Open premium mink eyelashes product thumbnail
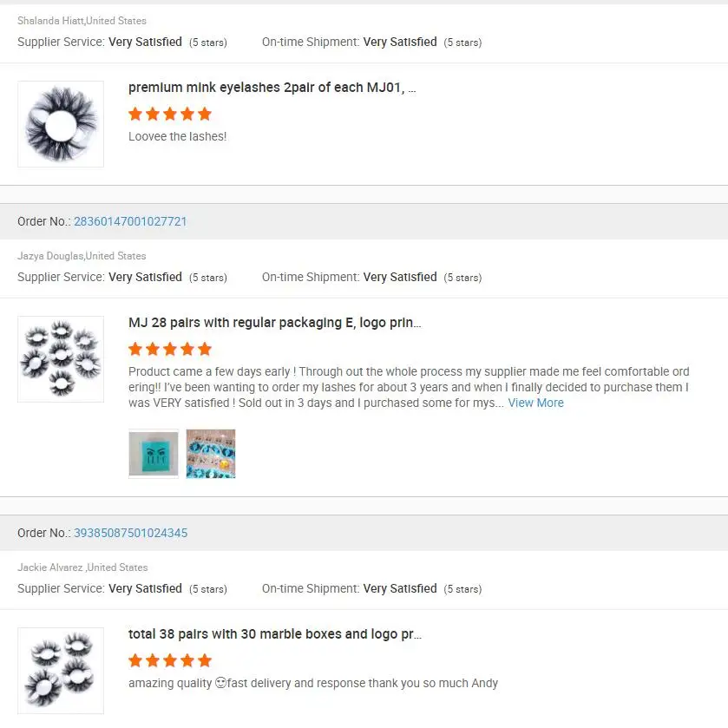Screen dimensions: 728x728 click(x=61, y=124)
